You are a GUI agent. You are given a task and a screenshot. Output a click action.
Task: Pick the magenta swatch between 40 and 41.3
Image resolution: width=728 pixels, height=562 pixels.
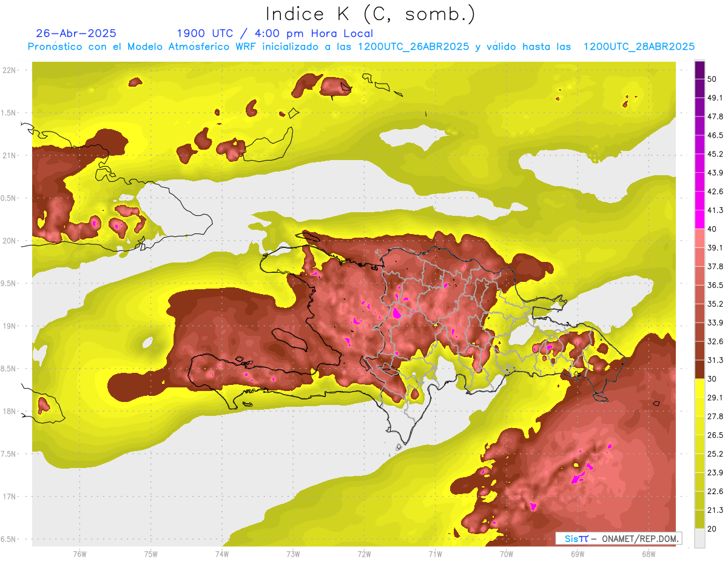699,219
